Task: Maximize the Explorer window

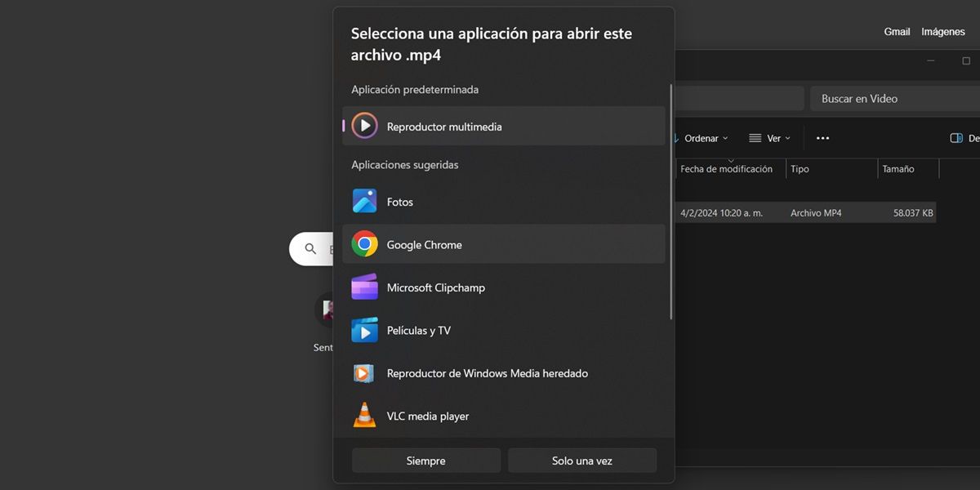Action: [966, 61]
